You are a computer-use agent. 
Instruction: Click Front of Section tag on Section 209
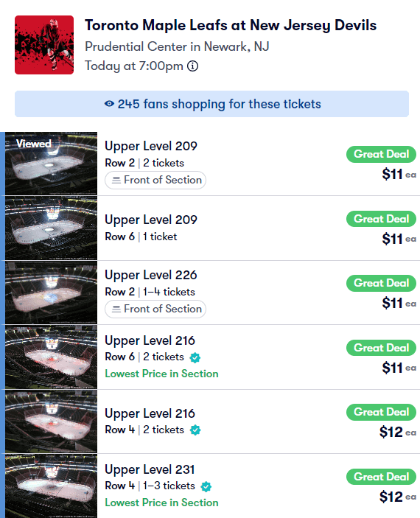tap(155, 180)
